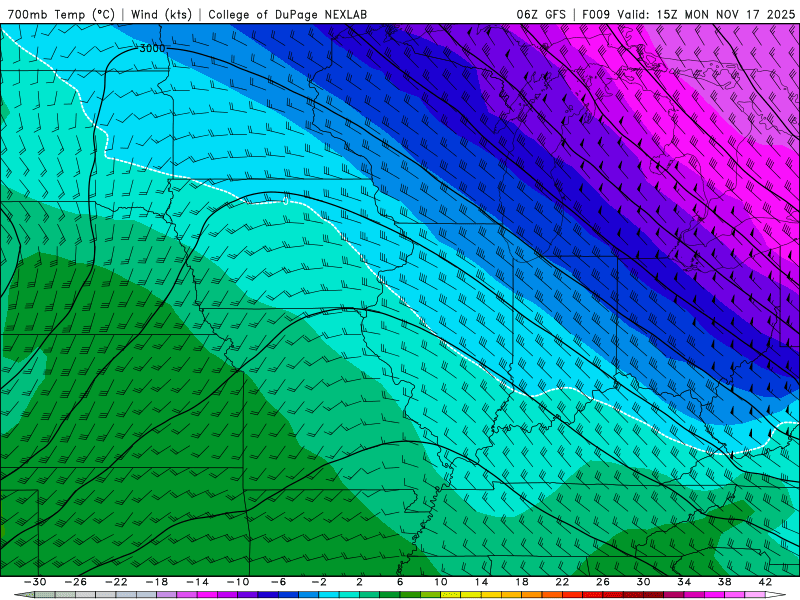800x600 pixels.
Task: Click the '38' color scale label
Action: pyautogui.click(x=724, y=582)
